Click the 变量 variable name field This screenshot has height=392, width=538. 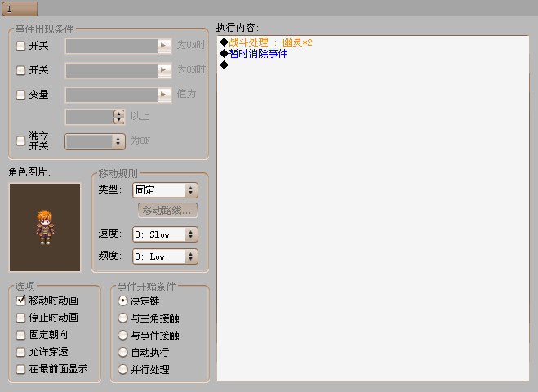tap(112, 95)
